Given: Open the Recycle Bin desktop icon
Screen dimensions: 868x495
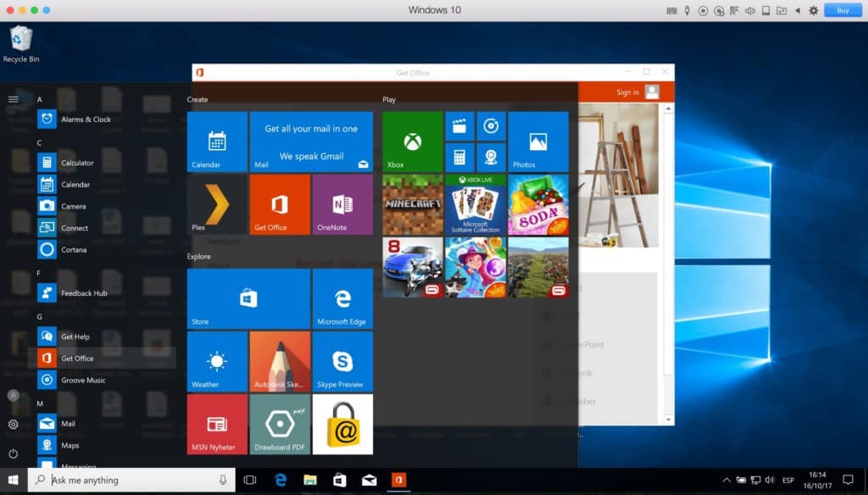Looking at the screenshot, I should 21,44.
